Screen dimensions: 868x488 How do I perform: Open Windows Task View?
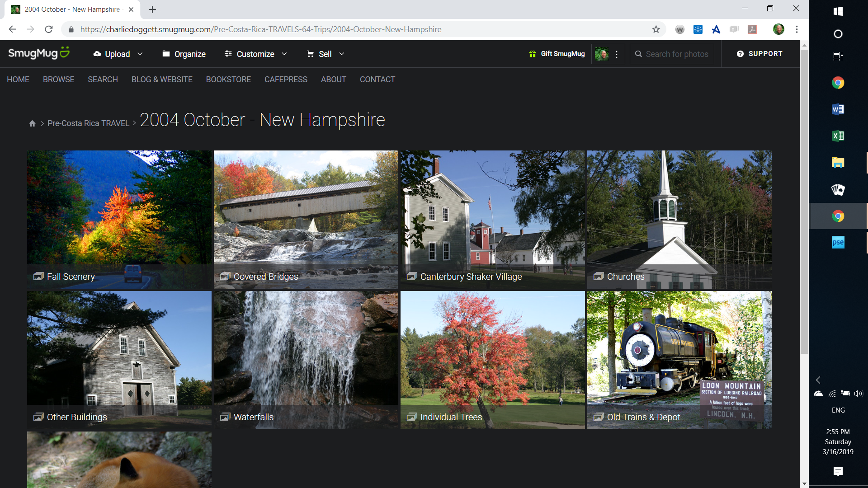pyautogui.click(x=838, y=56)
